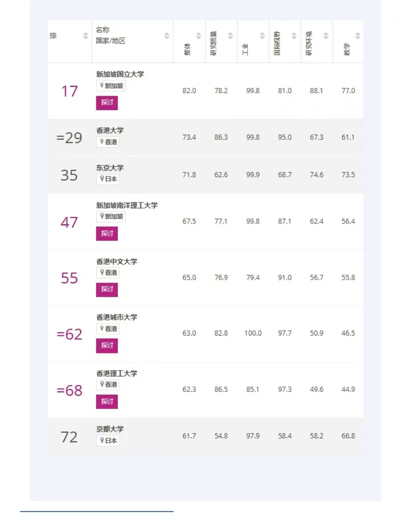Sort by 整体 overall score arrows

coord(199,35)
